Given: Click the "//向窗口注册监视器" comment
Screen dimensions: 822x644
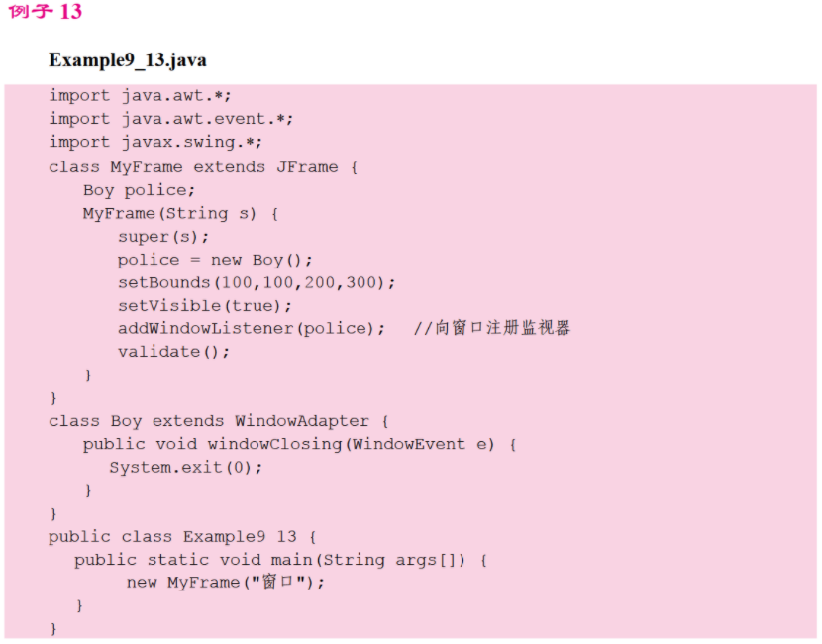Looking at the screenshot, I should tap(491, 329).
